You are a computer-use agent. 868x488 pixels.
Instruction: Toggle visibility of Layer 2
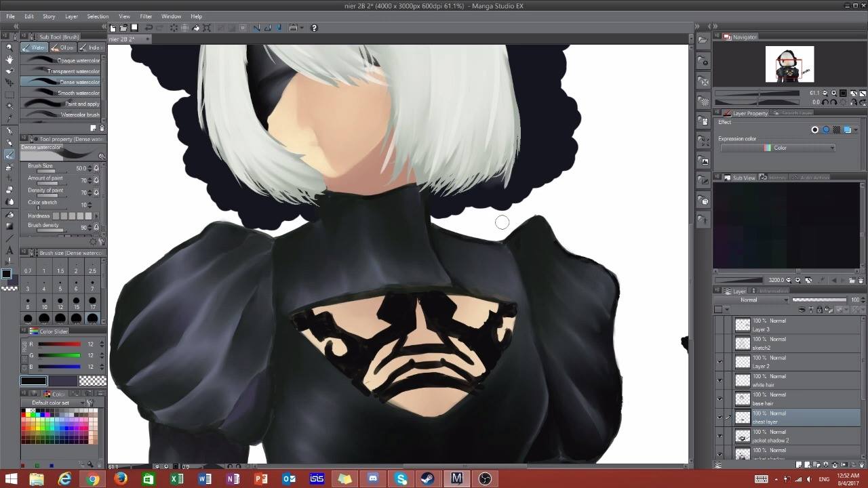click(x=719, y=362)
